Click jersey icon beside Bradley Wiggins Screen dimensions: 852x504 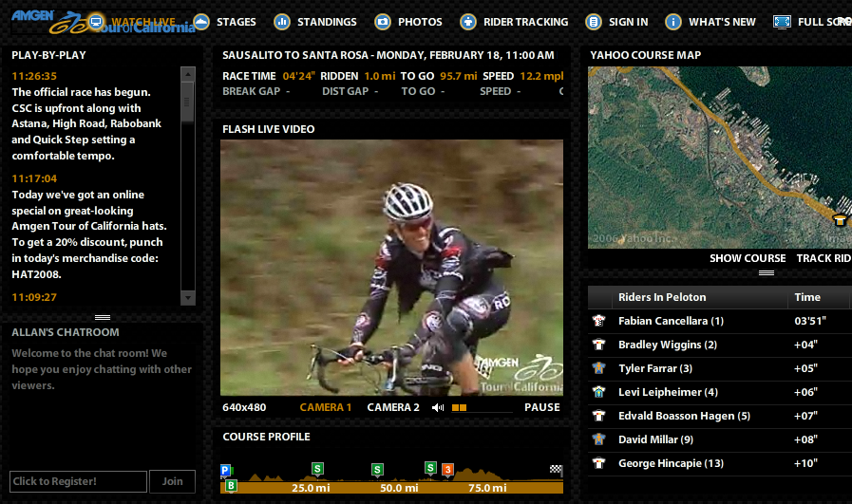pos(598,345)
